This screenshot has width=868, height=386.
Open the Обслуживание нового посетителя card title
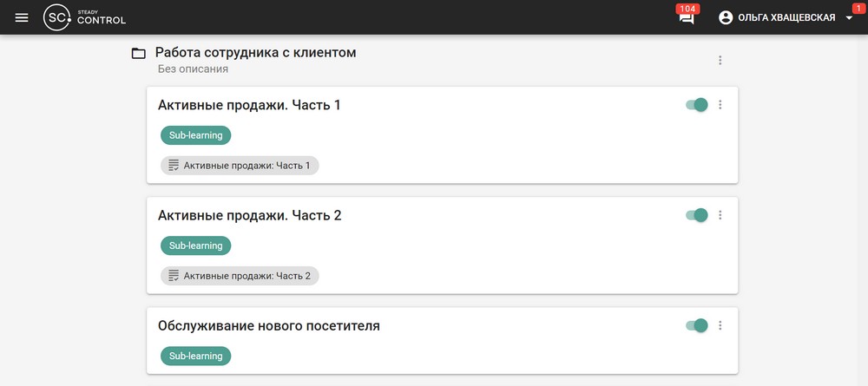(x=269, y=326)
